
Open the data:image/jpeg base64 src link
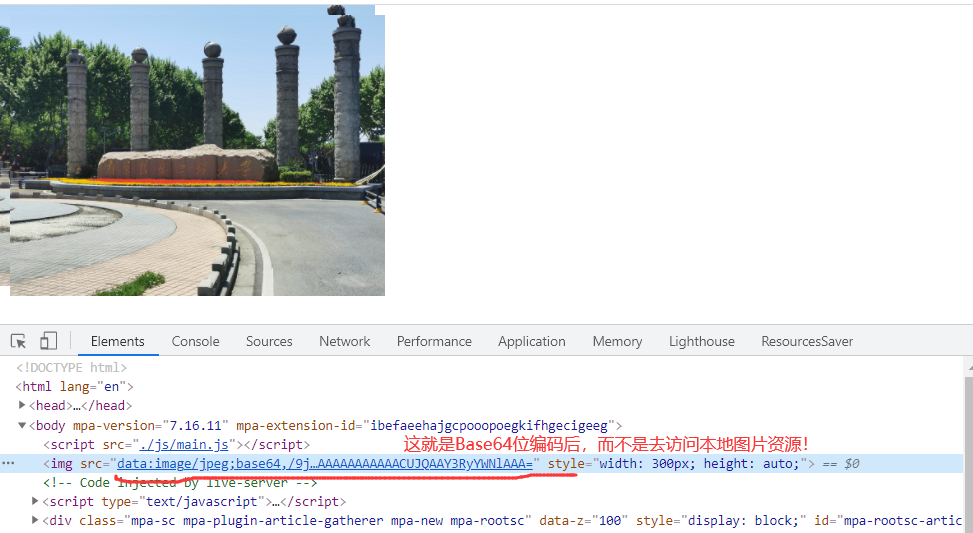[325, 464]
